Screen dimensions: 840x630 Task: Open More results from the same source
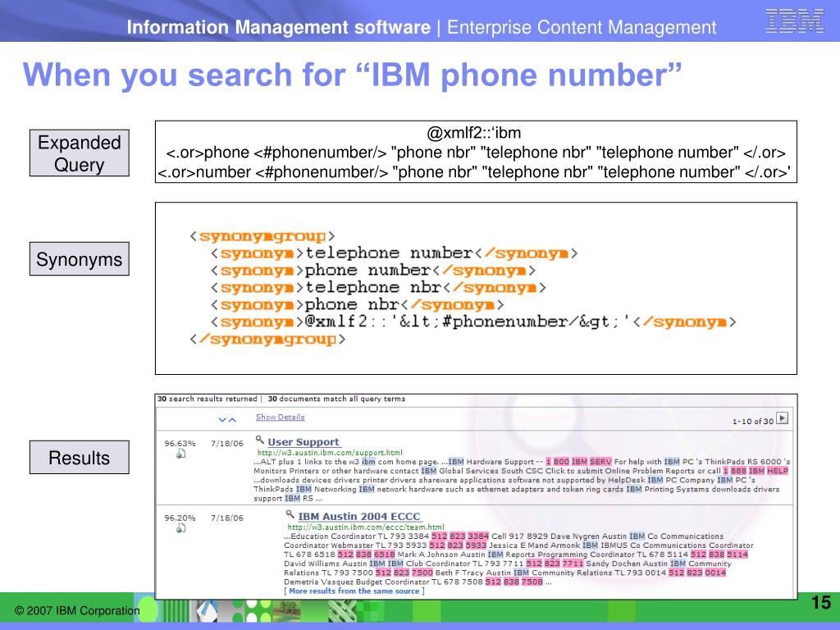click(354, 591)
